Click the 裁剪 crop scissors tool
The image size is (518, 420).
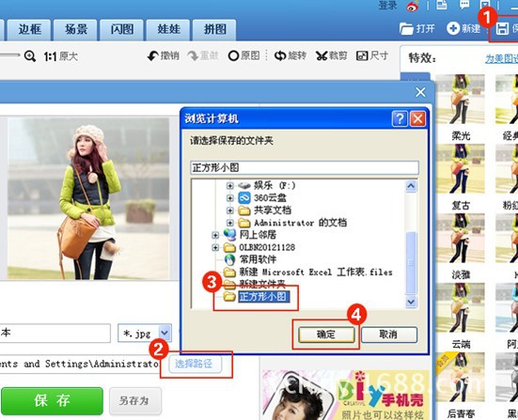(x=331, y=55)
